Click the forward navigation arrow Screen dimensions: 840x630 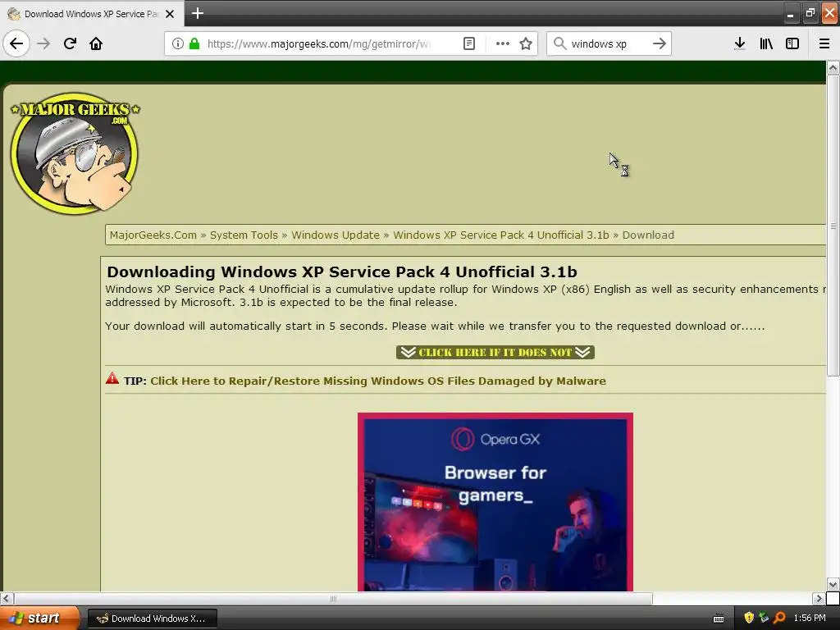[x=43, y=43]
